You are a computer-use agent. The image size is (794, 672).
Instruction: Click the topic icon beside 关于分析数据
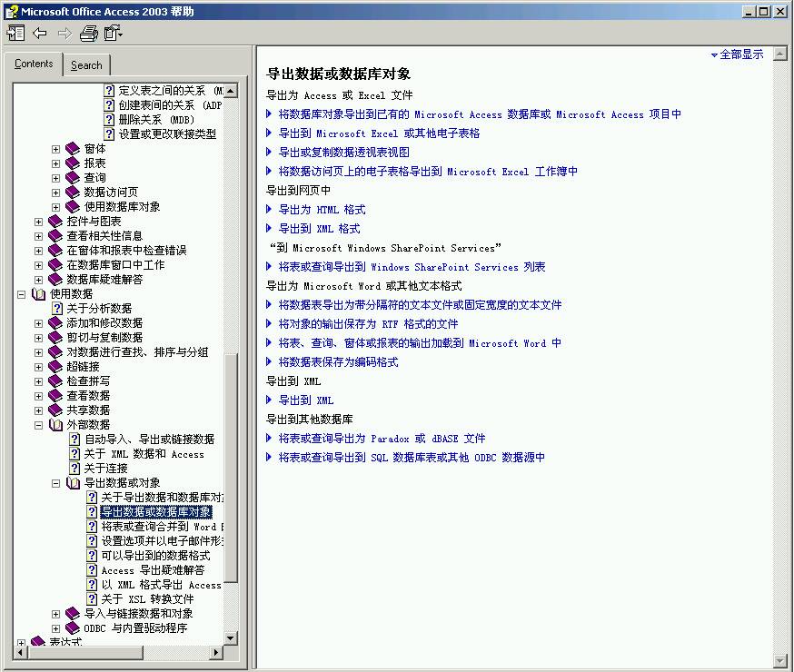click(57, 309)
